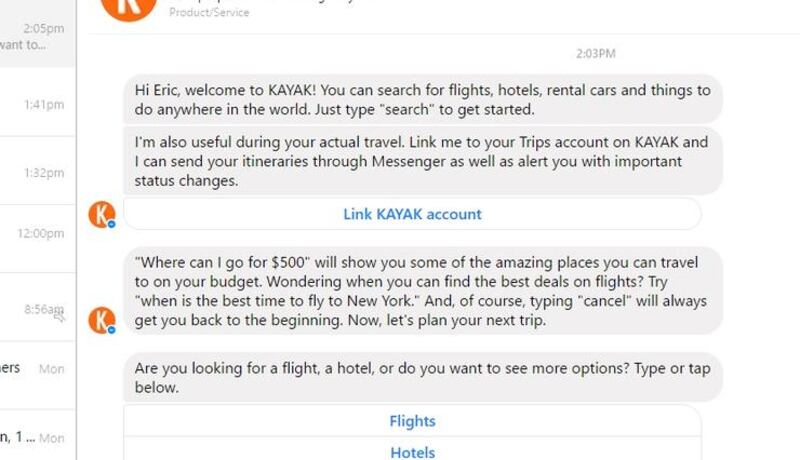Click the blue badge on the lower KAYAK avatar
The width and height of the screenshot is (800, 460).
click(x=112, y=330)
